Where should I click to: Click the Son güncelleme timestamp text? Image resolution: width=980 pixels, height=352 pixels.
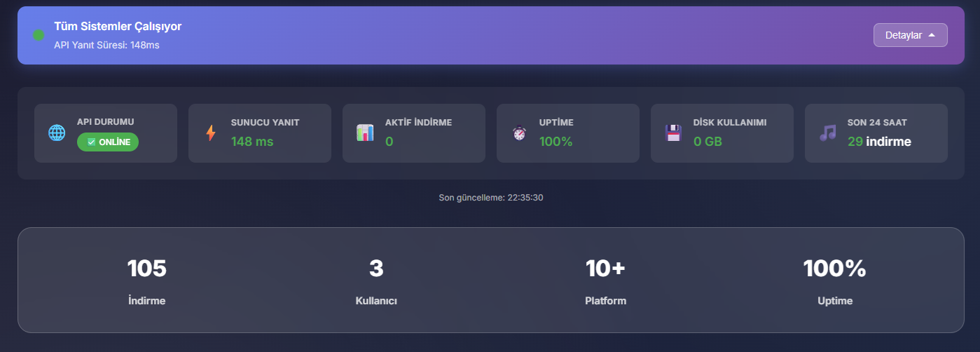490,198
